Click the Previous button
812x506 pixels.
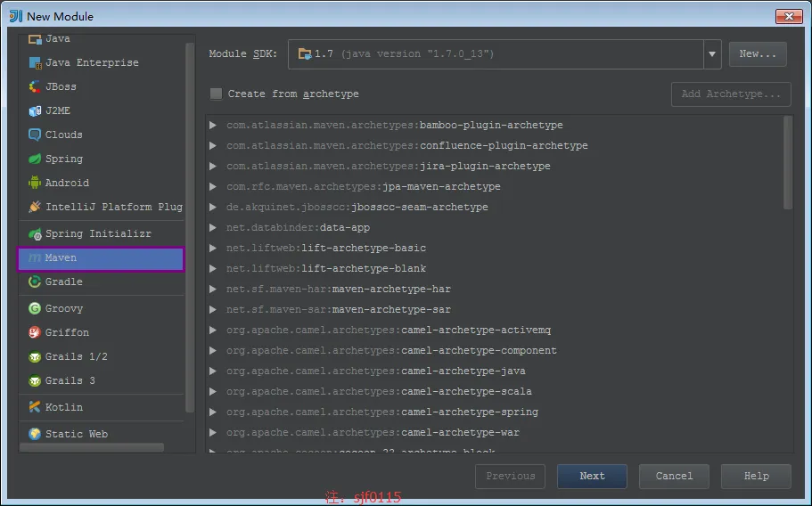coord(510,476)
